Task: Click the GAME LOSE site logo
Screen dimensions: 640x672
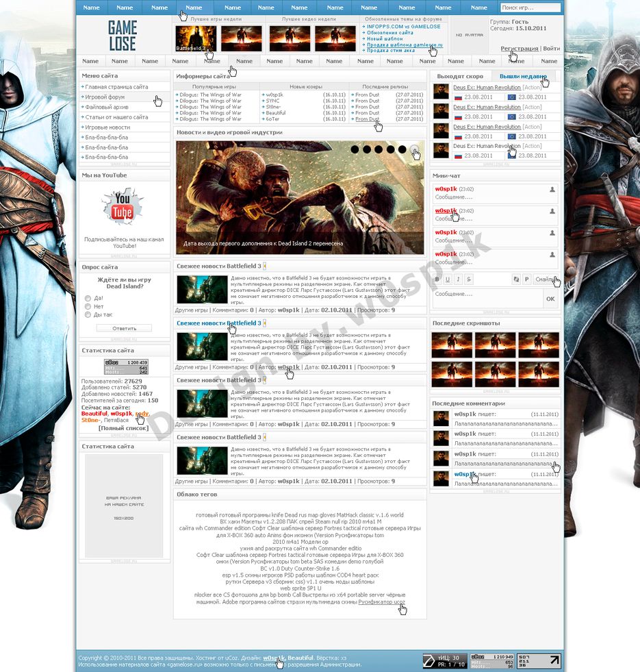Action: tap(123, 36)
